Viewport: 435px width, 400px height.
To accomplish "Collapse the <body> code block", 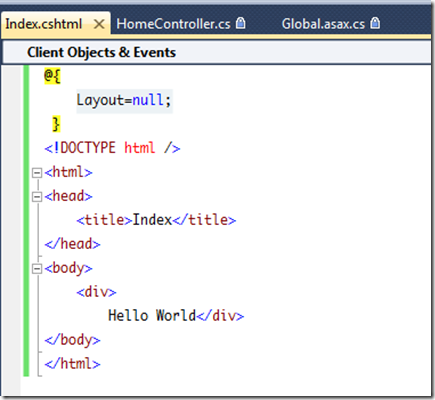I will click(37, 269).
